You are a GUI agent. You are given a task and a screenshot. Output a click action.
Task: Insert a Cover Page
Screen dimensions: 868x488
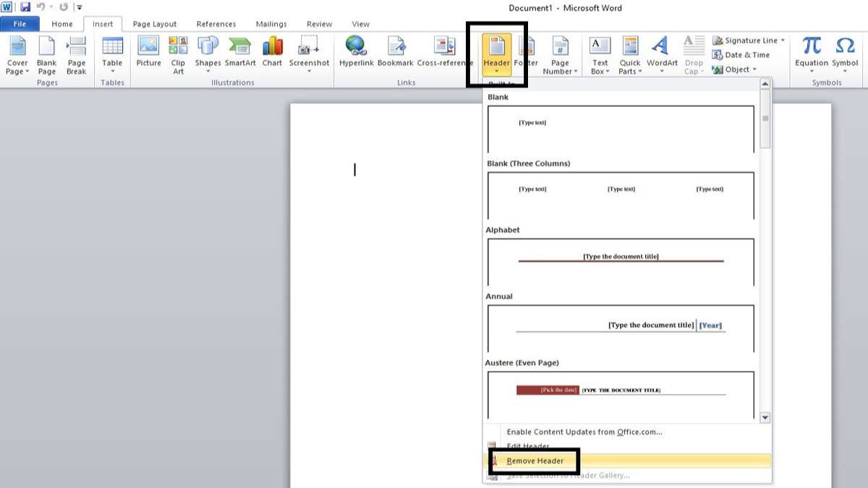click(17, 54)
